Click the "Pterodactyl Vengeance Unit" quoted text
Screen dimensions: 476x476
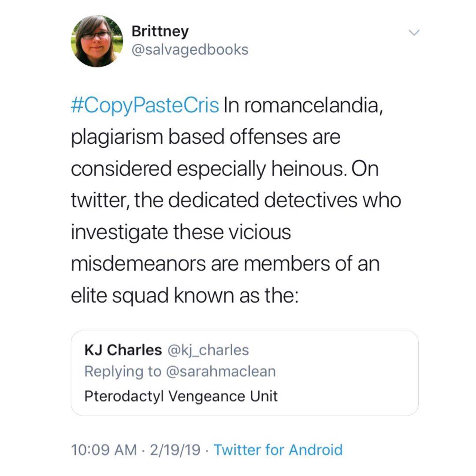pos(181,396)
